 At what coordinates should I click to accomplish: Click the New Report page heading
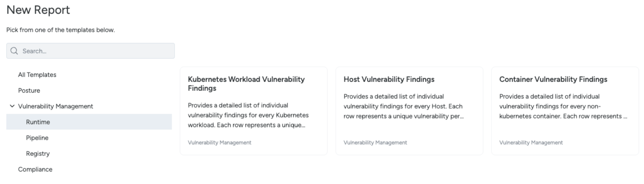point(38,10)
